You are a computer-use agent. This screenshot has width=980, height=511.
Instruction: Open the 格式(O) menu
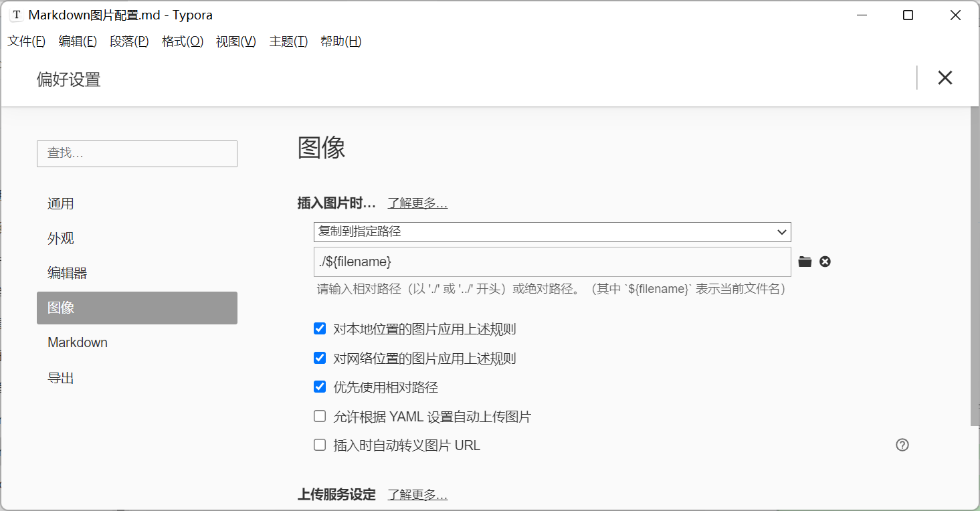point(183,41)
